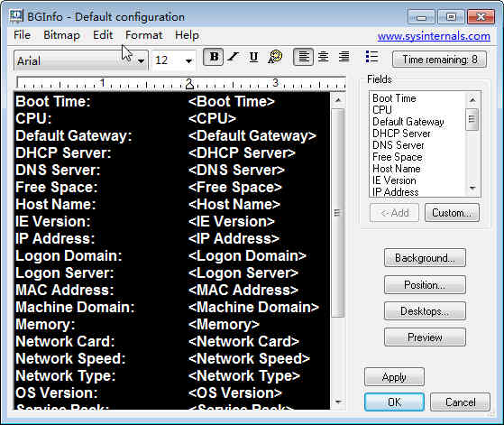Open the Bitmap menu

coord(61,35)
